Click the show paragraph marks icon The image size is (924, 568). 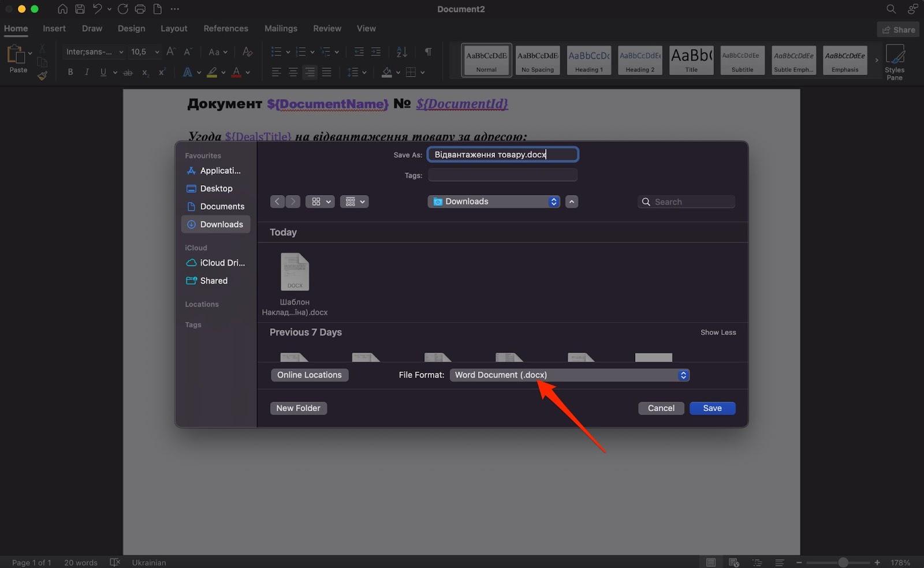point(428,52)
